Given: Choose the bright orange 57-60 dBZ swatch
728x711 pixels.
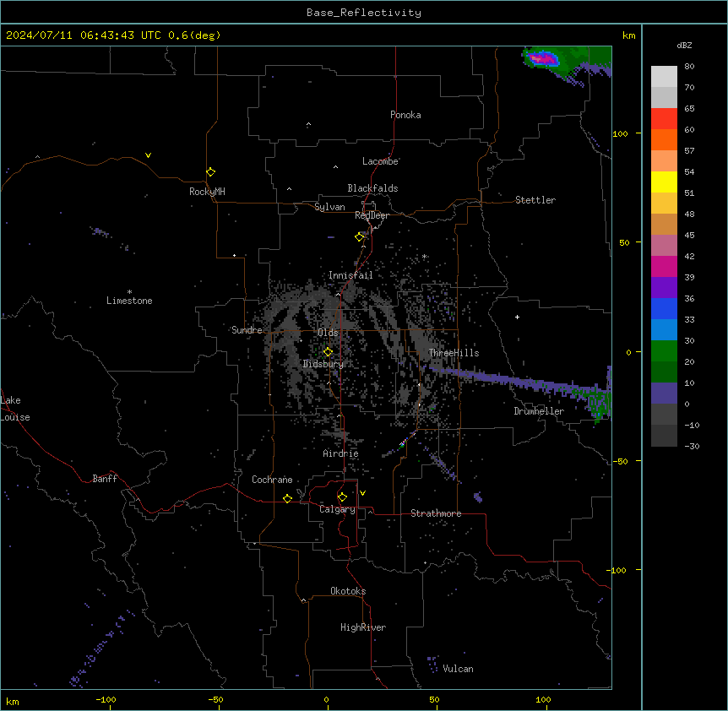Looking at the screenshot, I should click(x=664, y=139).
